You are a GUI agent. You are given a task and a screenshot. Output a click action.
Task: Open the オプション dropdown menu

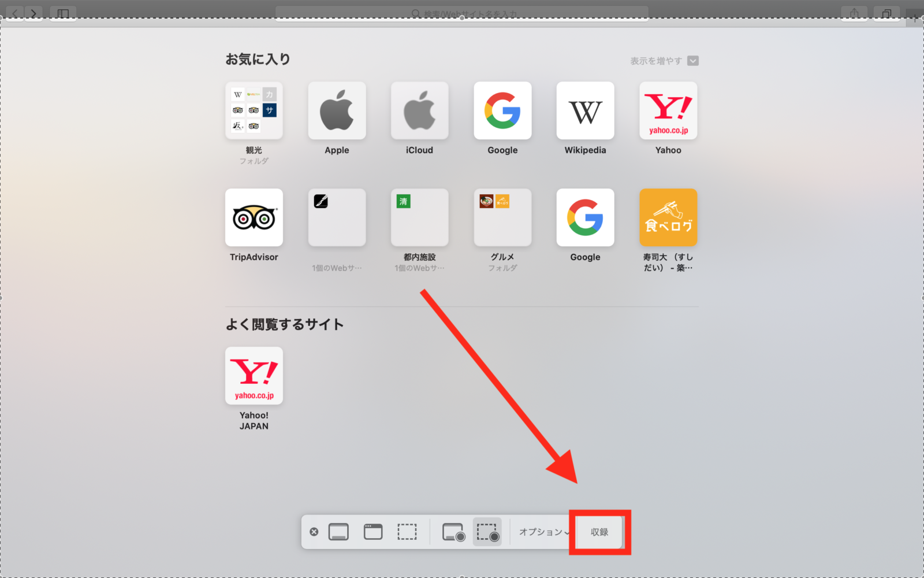point(544,532)
